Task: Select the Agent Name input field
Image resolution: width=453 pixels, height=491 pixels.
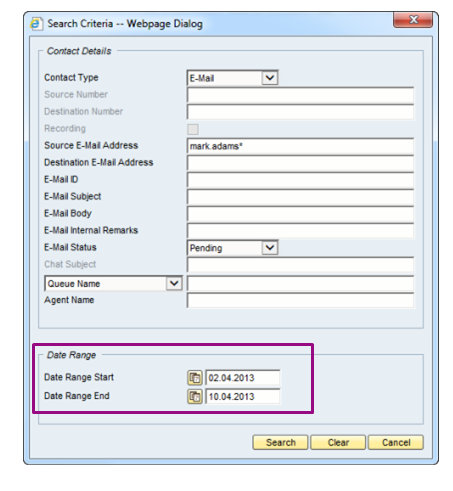Action: pos(300,301)
